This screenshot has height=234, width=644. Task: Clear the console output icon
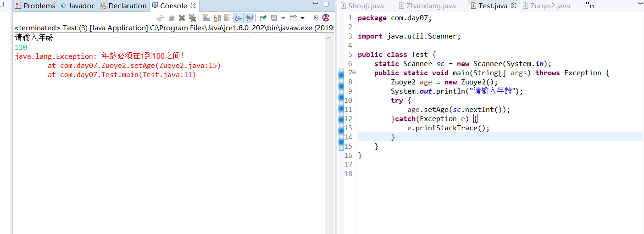[x=206, y=18]
